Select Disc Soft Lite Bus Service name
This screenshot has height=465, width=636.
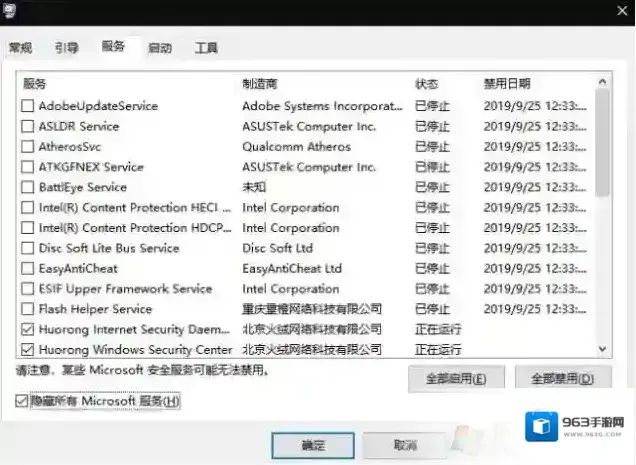[x=109, y=248]
